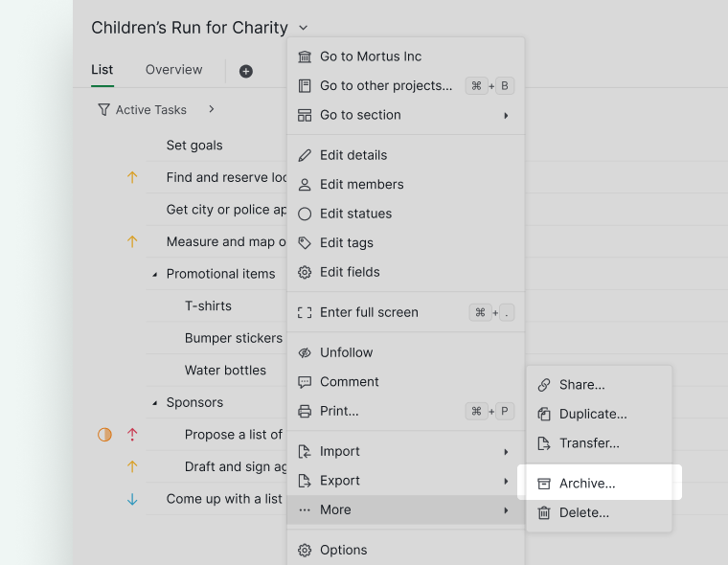The width and height of the screenshot is (728, 565).
Task: Switch to the Overview tab
Action: click(x=173, y=70)
